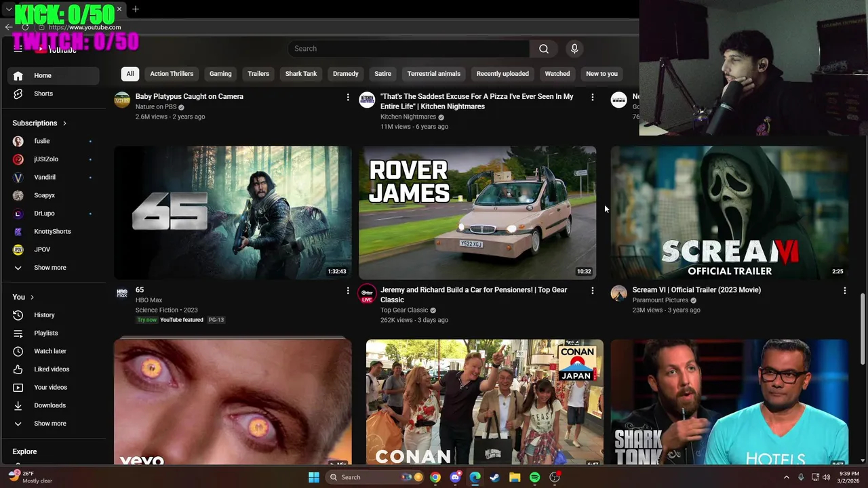Click the Top Gear Classic live avatar
The height and width of the screenshot is (488, 868).
(367, 293)
